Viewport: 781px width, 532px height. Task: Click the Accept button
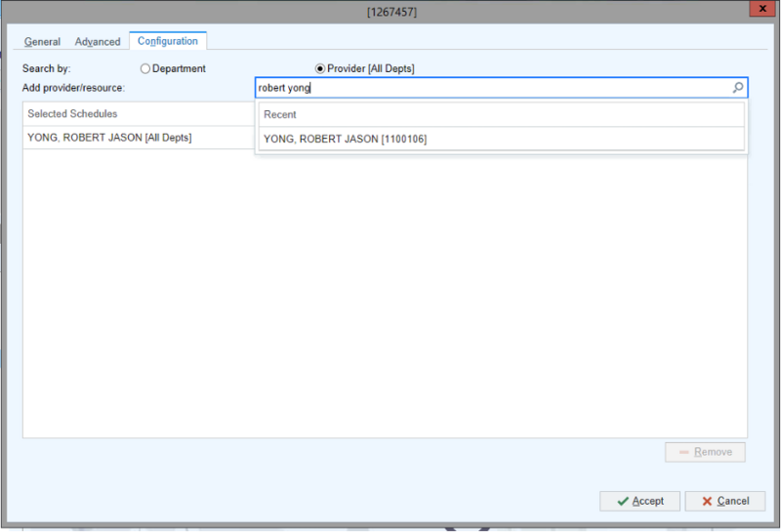click(639, 501)
